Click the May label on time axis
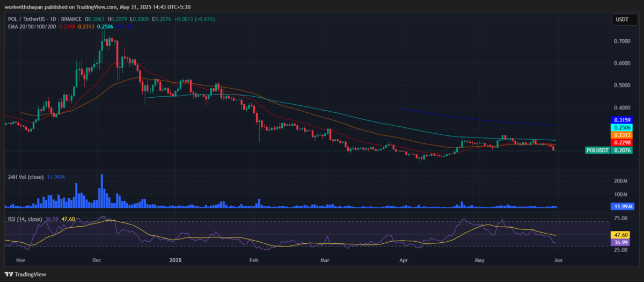This screenshot has width=644, height=282. pos(480,259)
